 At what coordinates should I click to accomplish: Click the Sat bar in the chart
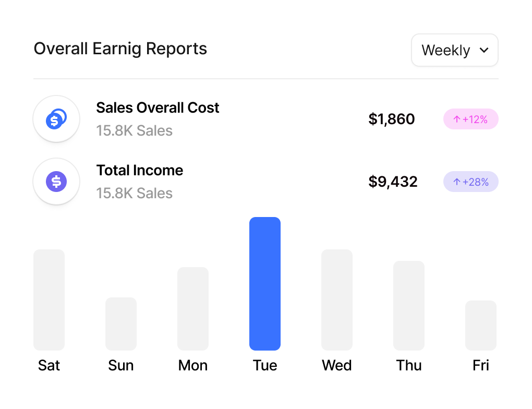click(49, 299)
